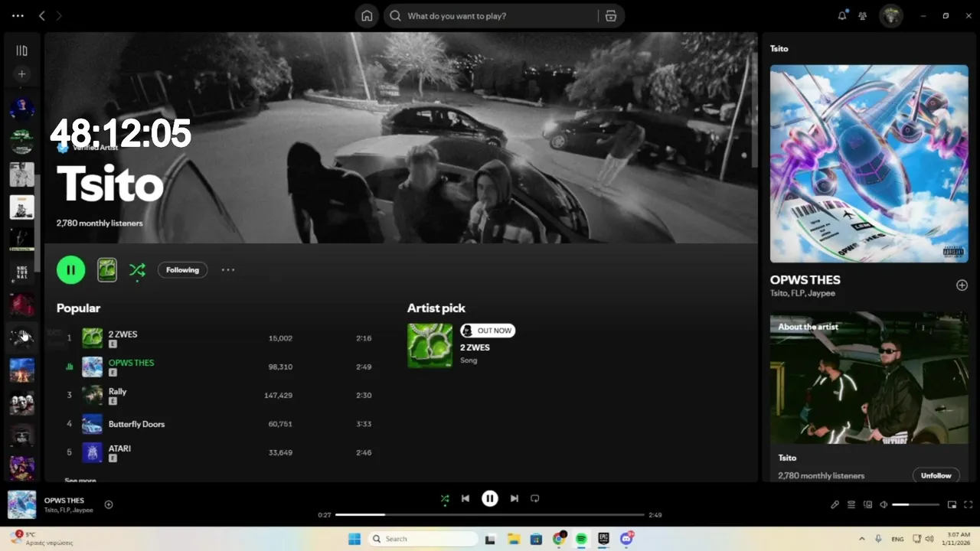Open the Tsito header in the Now Playing panel
This screenshot has height=551, width=980.
[x=779, y=48]
